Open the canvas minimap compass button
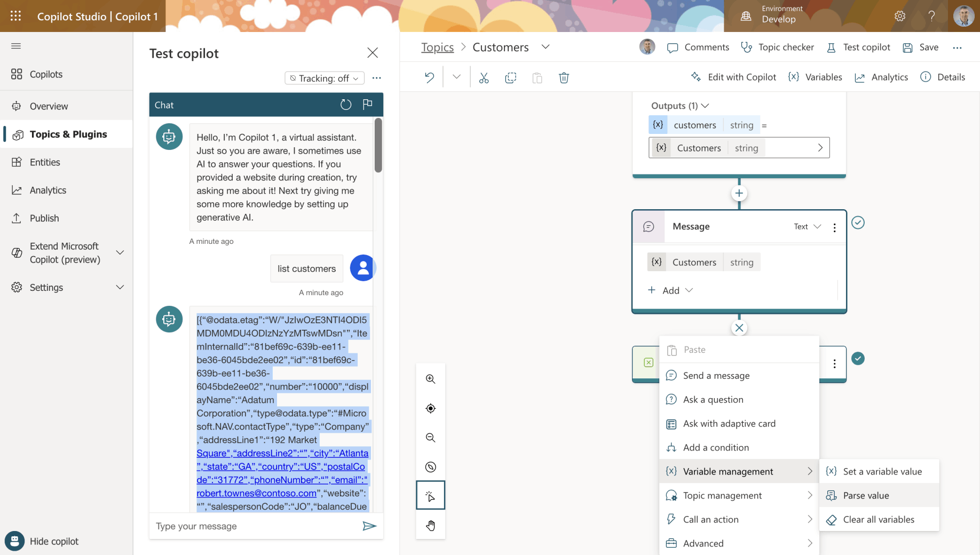The image size is (980, 555). [x=431, y=467]
